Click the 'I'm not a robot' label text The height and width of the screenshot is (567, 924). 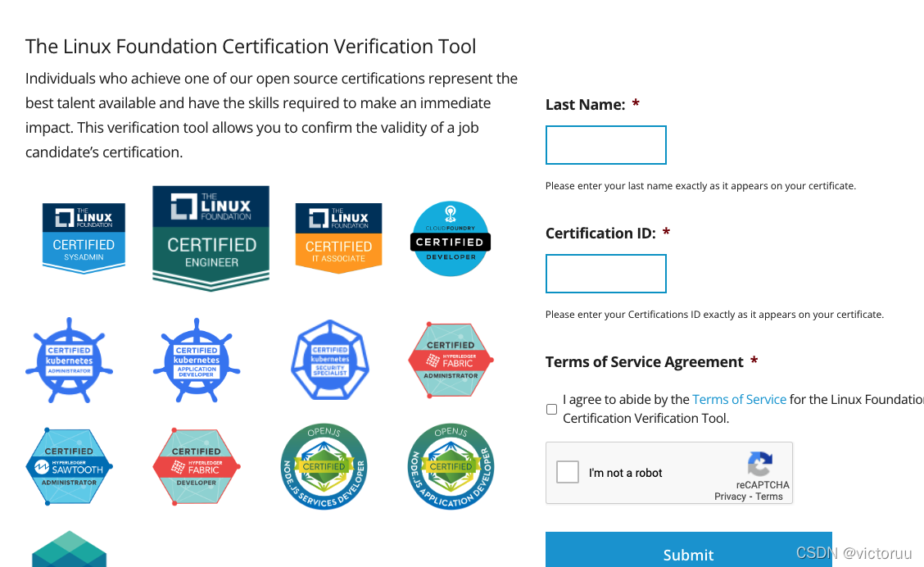[625, 473]
